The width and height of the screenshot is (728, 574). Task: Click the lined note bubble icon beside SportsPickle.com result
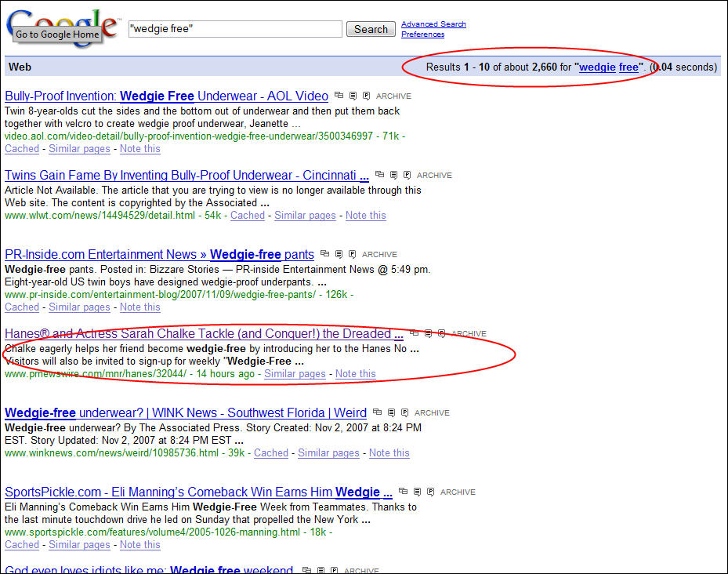[x=418, y=491]
